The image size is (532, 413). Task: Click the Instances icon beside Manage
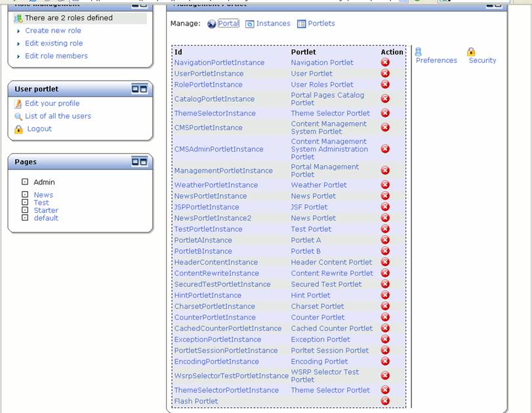click(250, 24)
